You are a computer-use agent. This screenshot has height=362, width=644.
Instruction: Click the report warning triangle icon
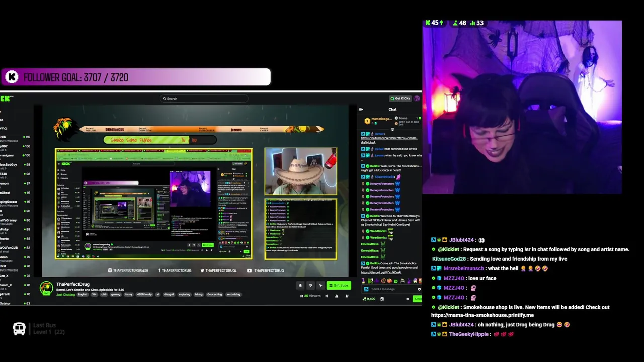(x=337, y=296)
